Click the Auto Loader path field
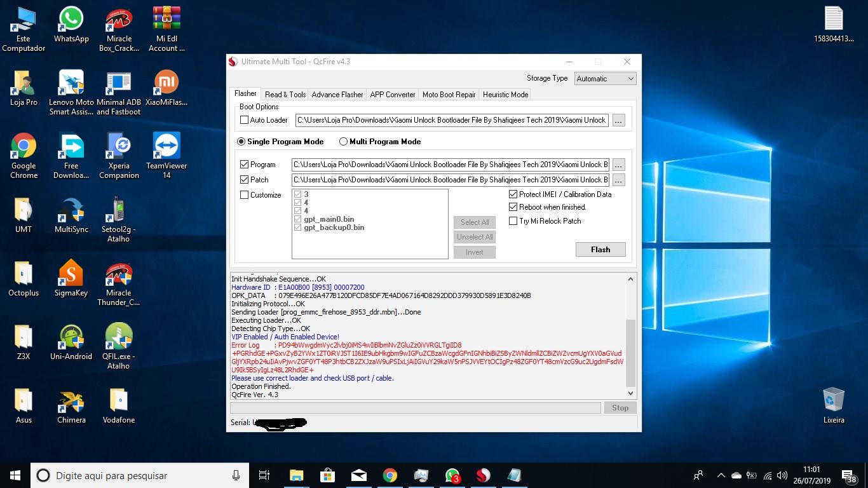This screenshot has width=868, height=488. pos(452,119)
